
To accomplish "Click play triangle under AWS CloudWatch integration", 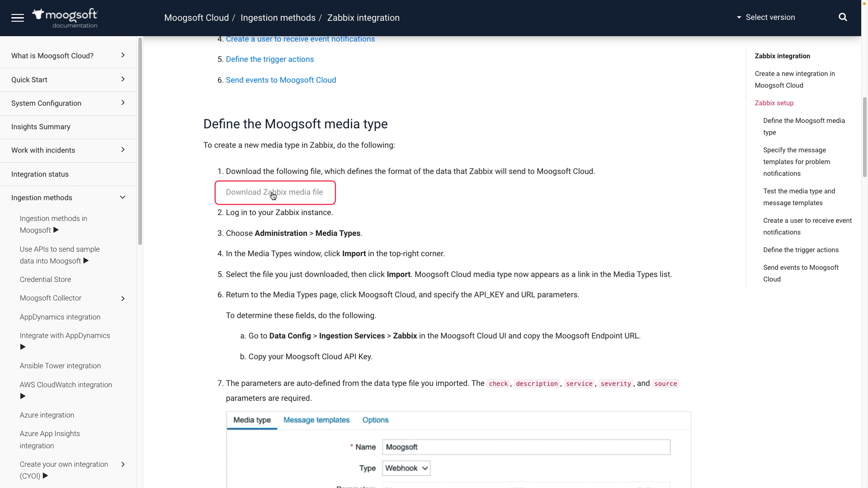I will [23, 396].
